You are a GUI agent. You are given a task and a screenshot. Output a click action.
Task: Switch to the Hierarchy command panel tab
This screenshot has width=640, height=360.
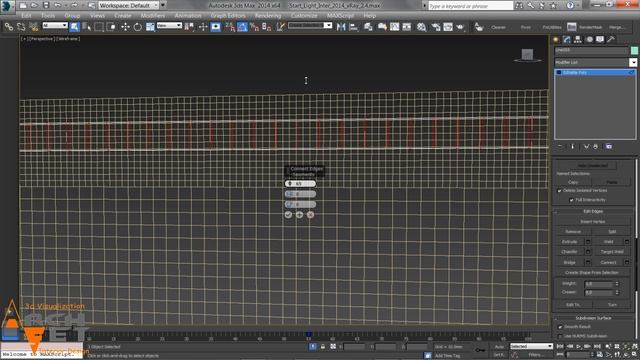coord(578,39)
